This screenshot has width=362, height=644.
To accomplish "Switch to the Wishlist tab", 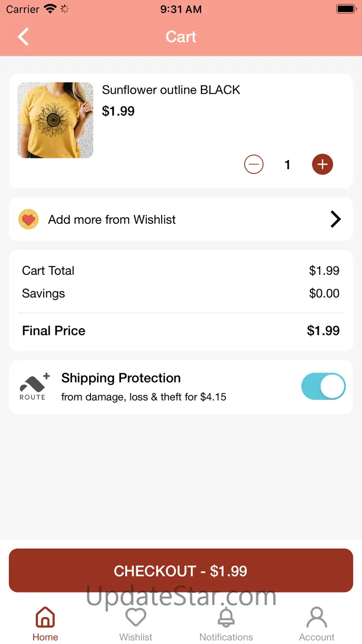I will click(x=136, y=624).
